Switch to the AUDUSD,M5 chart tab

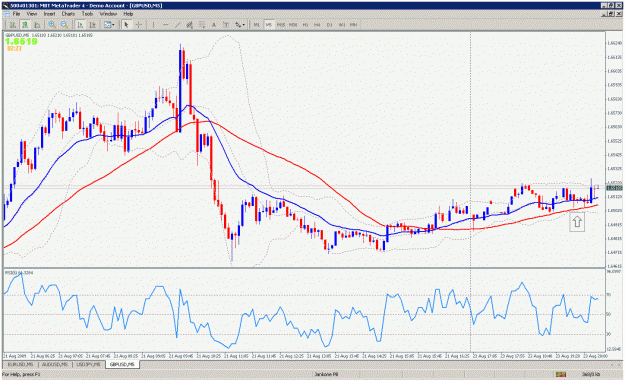(x=55, y=364)
